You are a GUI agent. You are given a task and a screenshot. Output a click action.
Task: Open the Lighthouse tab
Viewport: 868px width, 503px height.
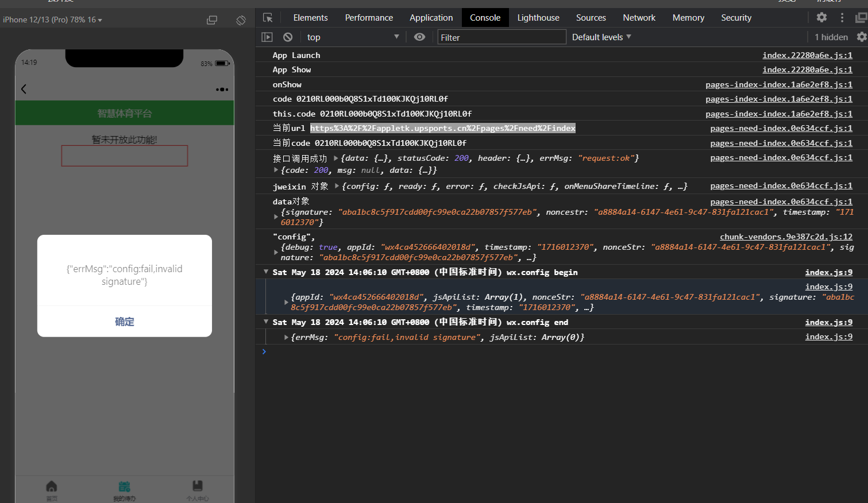pyautogui.click(x=538, y=18)
